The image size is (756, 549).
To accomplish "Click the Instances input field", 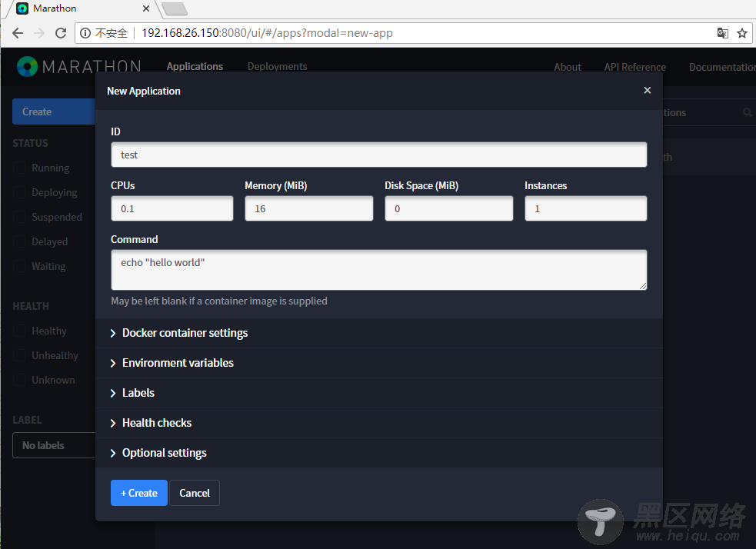I will pyautogui.click(x=586, y=208).
